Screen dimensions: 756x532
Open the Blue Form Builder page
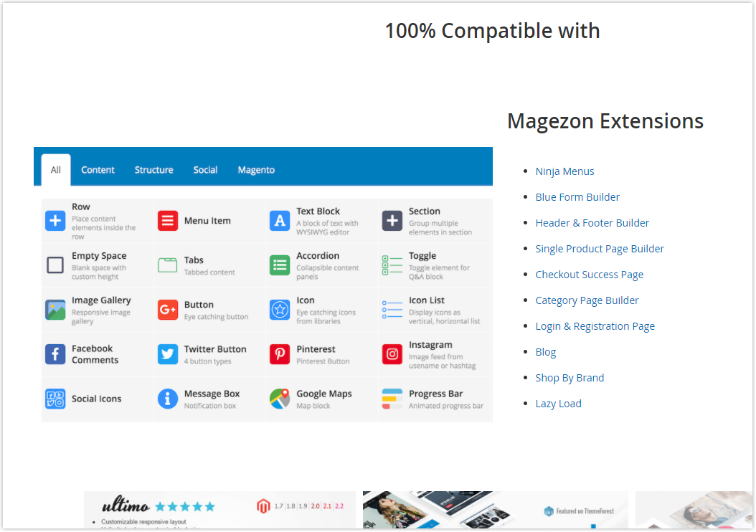[577, 196]
